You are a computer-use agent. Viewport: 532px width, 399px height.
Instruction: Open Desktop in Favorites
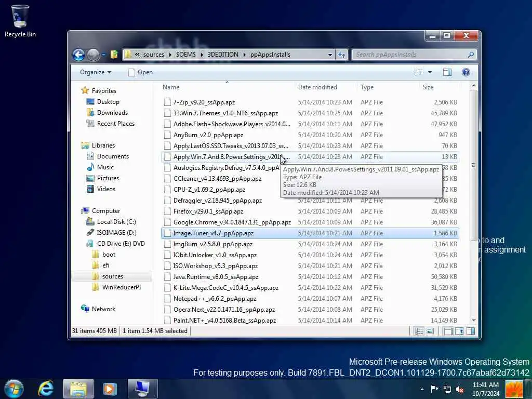[108, 102]
